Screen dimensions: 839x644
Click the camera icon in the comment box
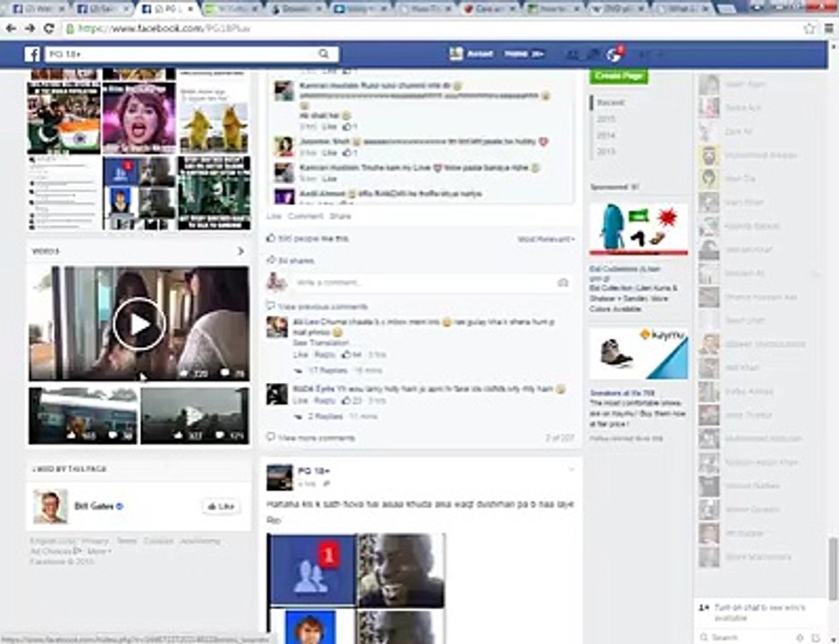(563, 283)
